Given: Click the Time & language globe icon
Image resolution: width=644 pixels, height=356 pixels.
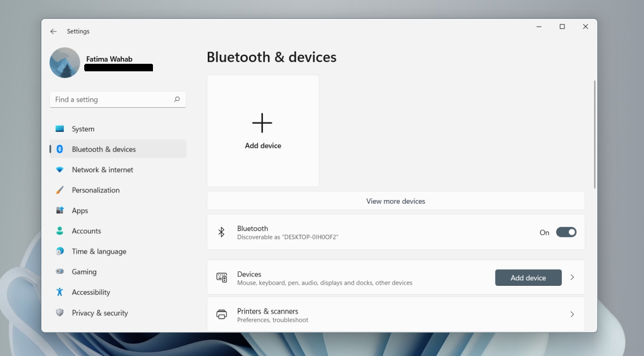Looking at the screenshot, I should (60, 251).
